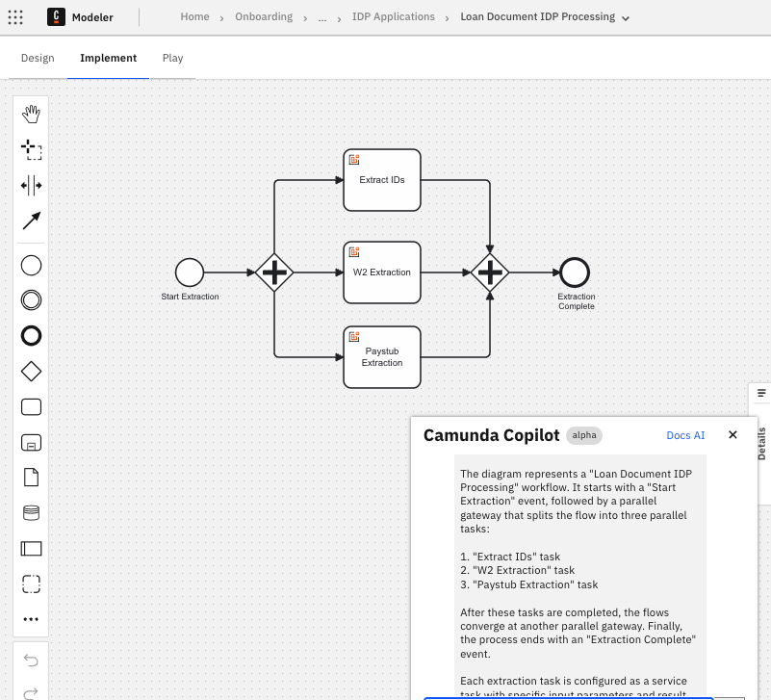This screenshot has width=771, height=700.
Task: Switch to the Implement tab
Action: pos(108,58)
